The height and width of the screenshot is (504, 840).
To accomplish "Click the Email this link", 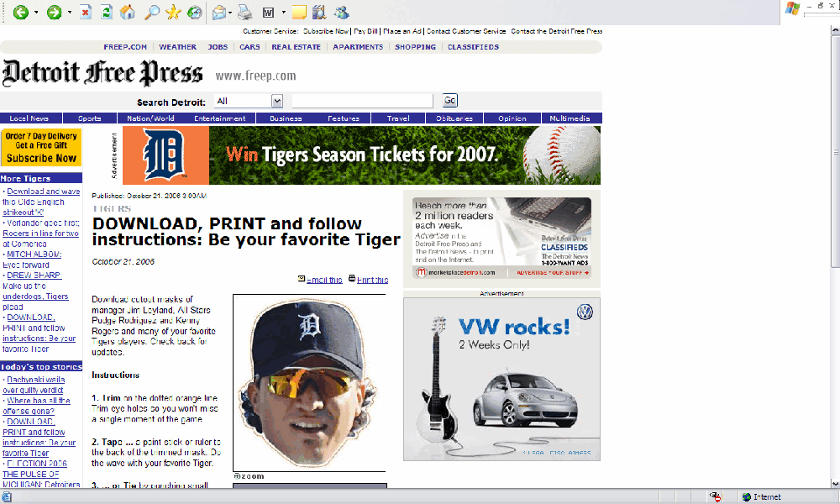I will click(324, 280).
